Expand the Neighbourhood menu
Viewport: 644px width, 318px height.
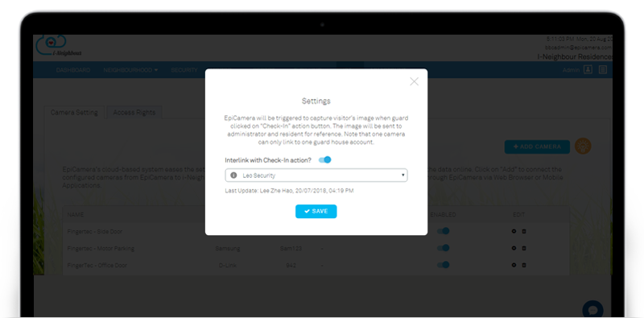130,70
